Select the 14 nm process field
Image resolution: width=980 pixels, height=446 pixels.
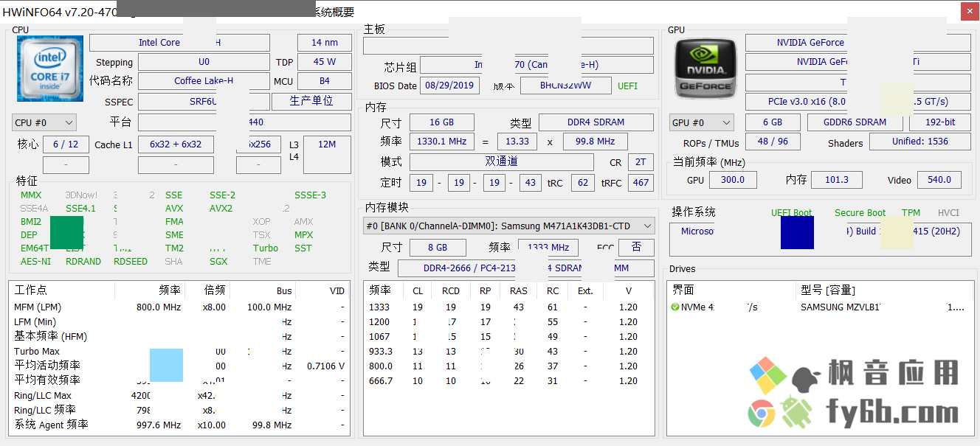325,43
